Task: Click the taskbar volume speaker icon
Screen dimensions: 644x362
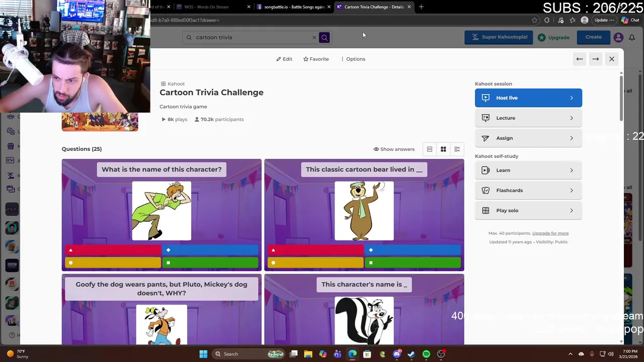Action: point(611,354)
